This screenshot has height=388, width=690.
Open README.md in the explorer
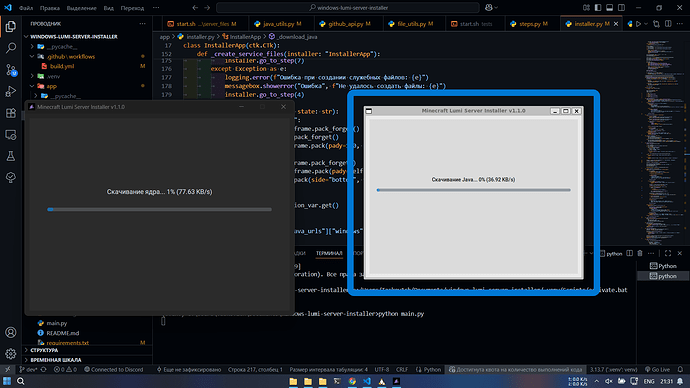[x=62, y=333]
